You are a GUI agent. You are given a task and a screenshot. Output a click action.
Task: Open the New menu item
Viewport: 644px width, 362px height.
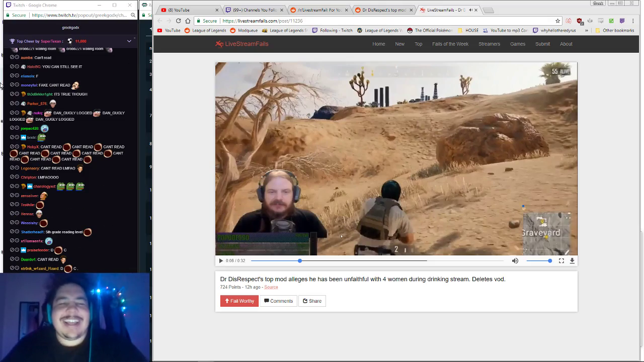click(400, 44)
